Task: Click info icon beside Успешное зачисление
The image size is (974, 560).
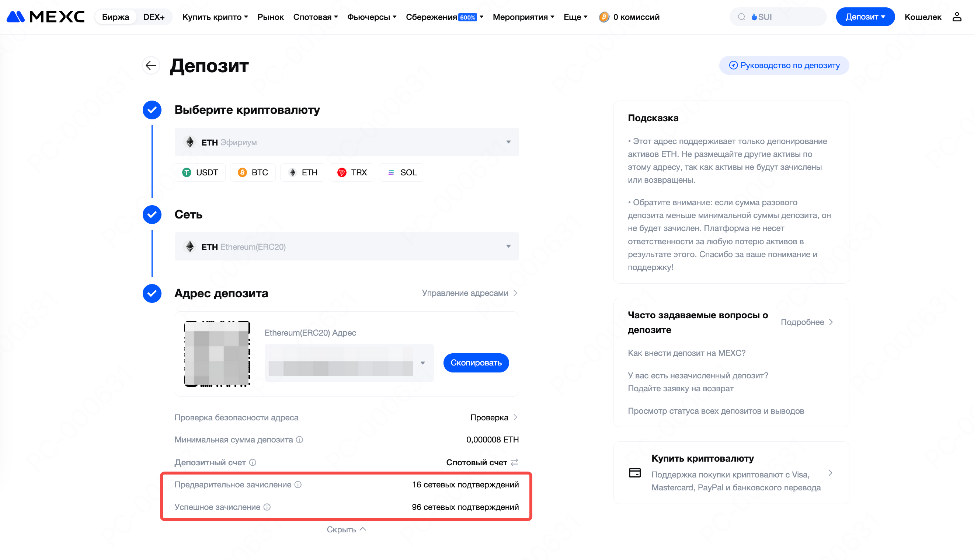Action: (x=267, y=507)
